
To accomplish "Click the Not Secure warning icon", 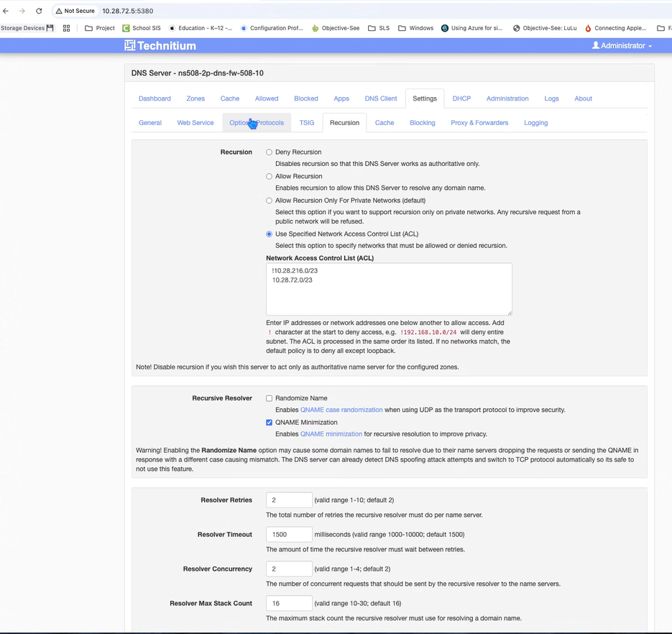I will pos(60,11).
